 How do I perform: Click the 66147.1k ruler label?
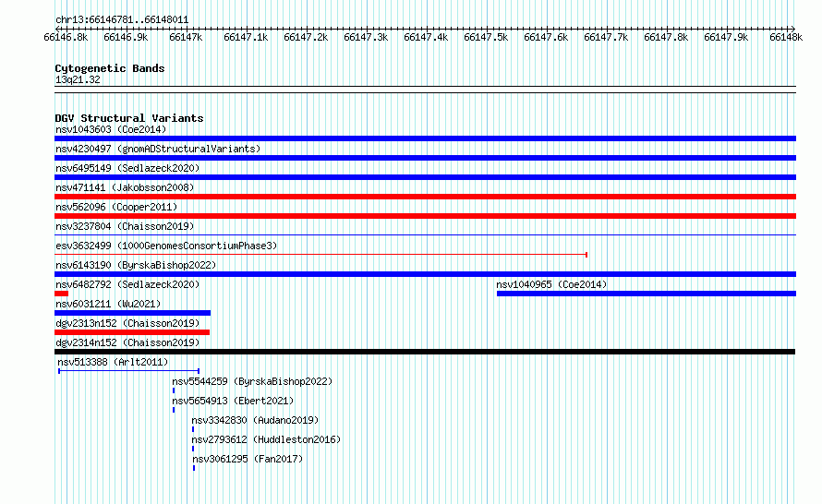(x=246, y=37)
